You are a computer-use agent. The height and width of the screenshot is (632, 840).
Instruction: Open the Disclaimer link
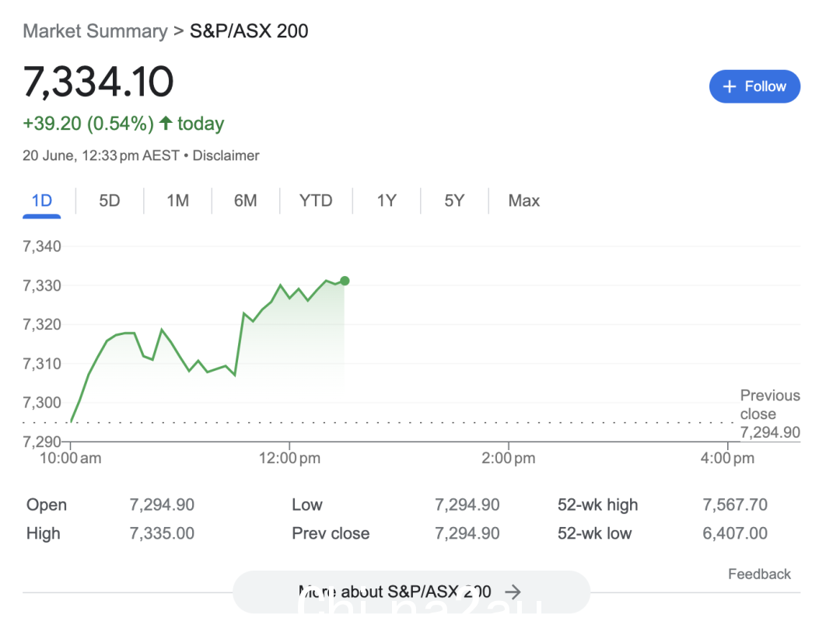(x=226, y=155)
